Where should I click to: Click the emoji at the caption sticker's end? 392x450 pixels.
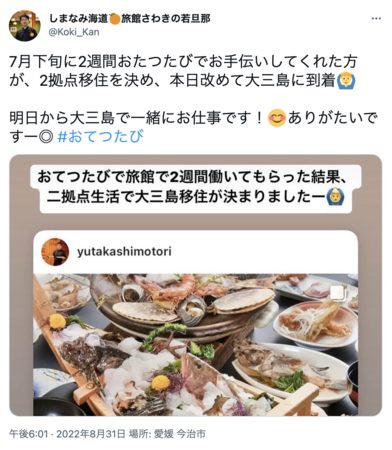pyautogui.click(x=336, y=197)
